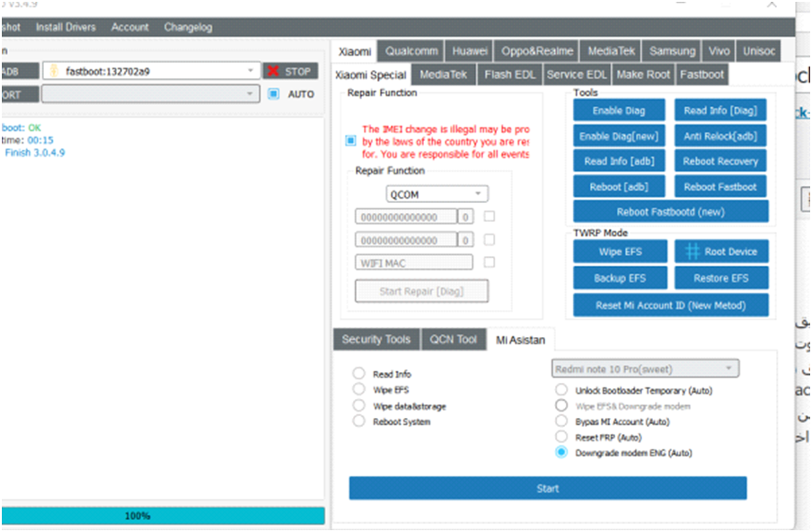
Task: Switch to the Vivo tab
Action: coord(719,50)
